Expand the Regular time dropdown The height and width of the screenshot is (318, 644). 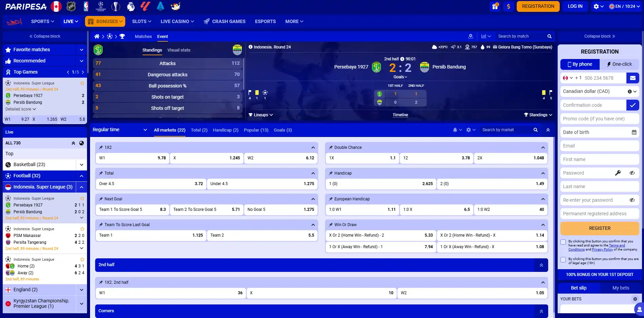pos(120,130)
